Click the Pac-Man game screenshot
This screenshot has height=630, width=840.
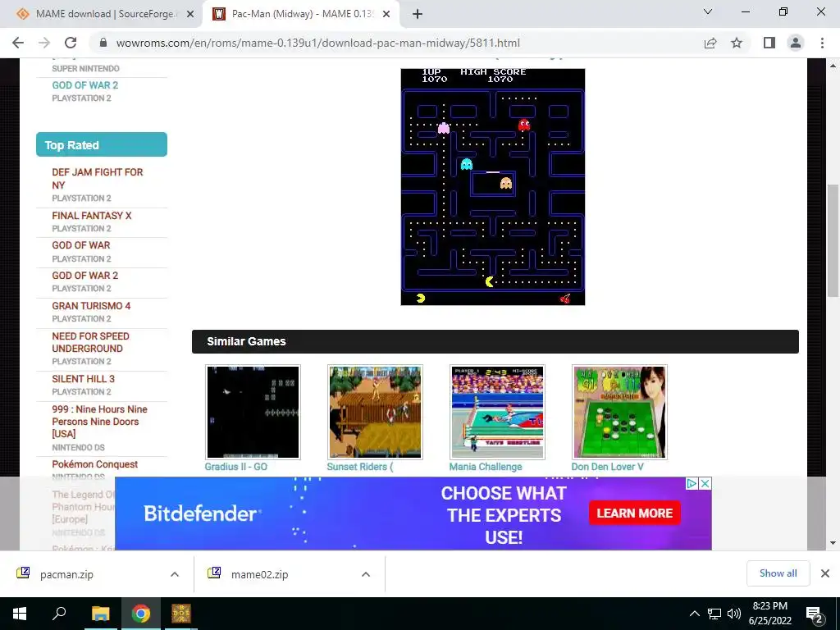pos(493,187)
